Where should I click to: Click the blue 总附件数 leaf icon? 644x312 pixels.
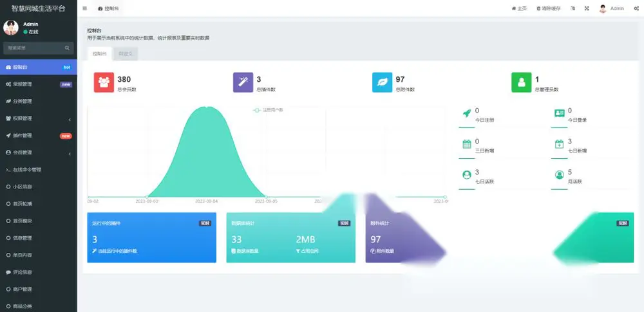click(383, 82)
